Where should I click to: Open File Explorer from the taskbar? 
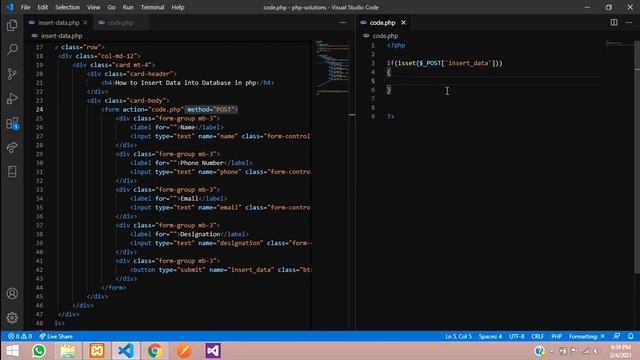coord(68,351)
